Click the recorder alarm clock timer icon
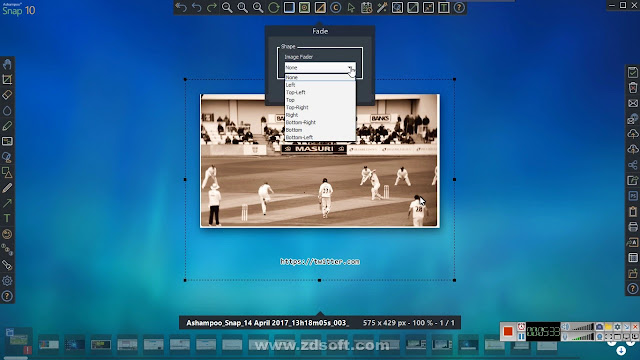The image size is (640, 360). pos(521,327)
